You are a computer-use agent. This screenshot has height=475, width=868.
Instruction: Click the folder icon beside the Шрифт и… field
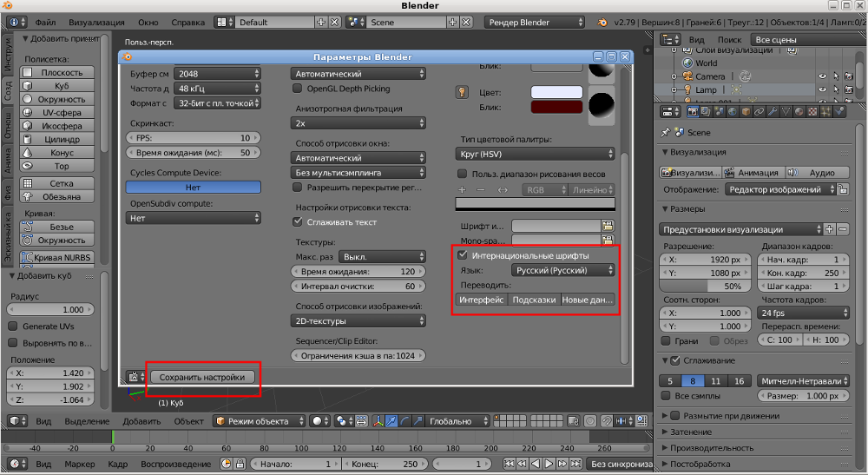(608, 226)
